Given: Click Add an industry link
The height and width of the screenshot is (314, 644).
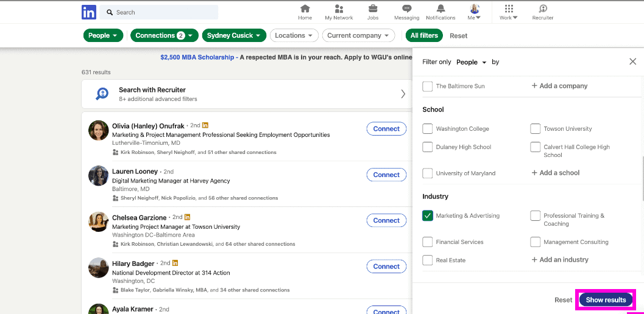Looking at the screenshot, I should click(x=560, y=260).
